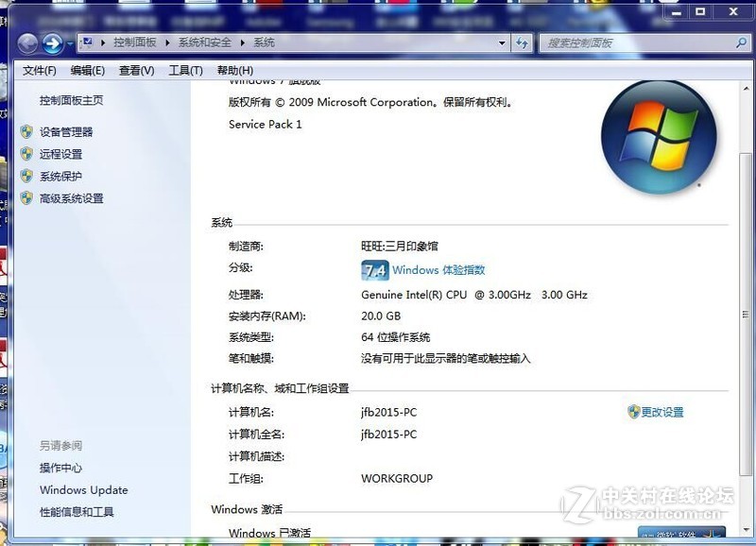Click the Windows 已激活 text
Screen dimensions: 756x546
click(x=269, y=533)
